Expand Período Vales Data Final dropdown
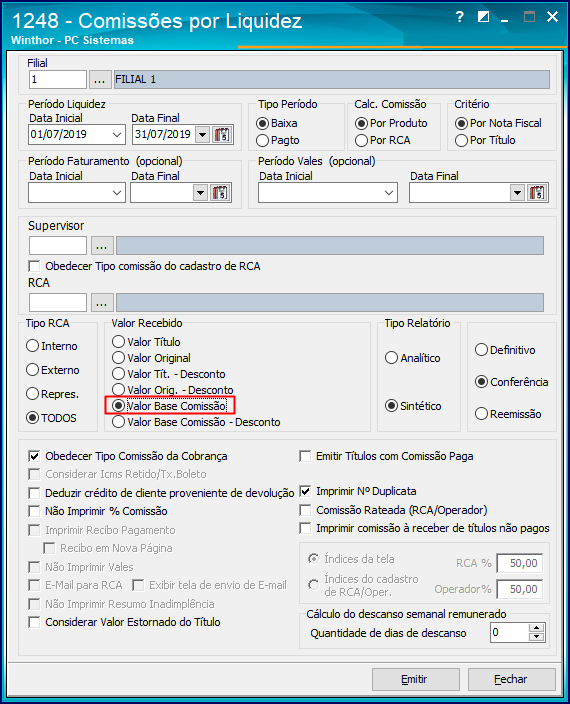Screen dimensions: 570x704 tap(517, 193)
